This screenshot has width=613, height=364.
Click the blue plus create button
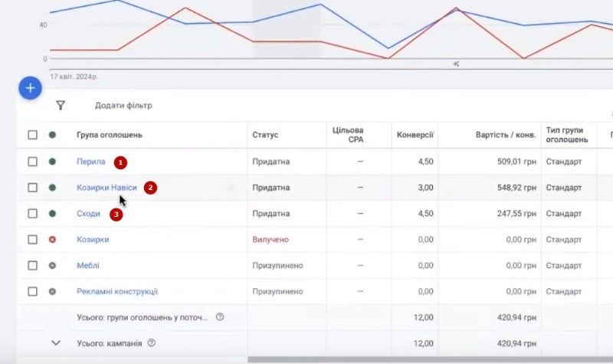(x=30, y=88)
